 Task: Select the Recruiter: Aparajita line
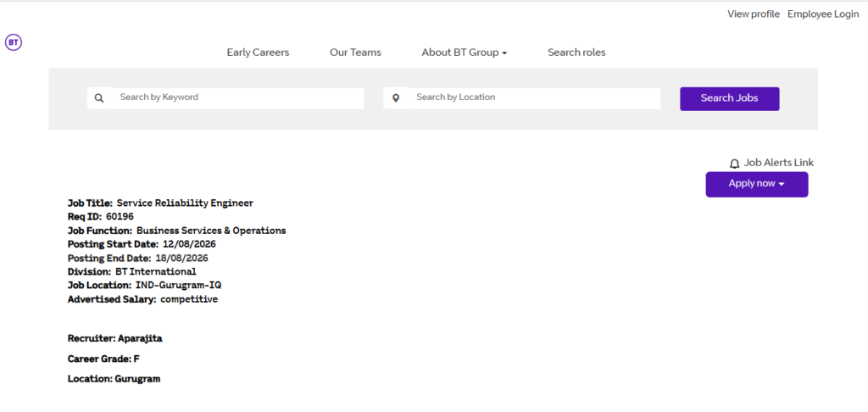coord(115,338)
